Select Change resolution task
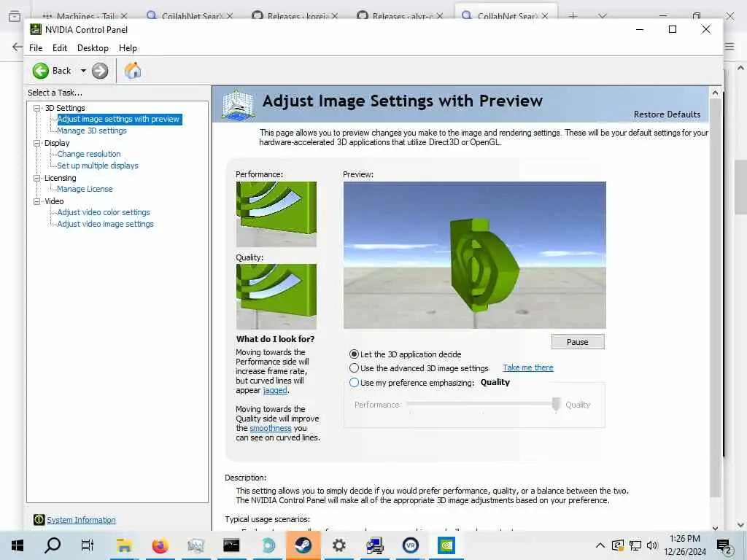 click(x=89, y=154)
